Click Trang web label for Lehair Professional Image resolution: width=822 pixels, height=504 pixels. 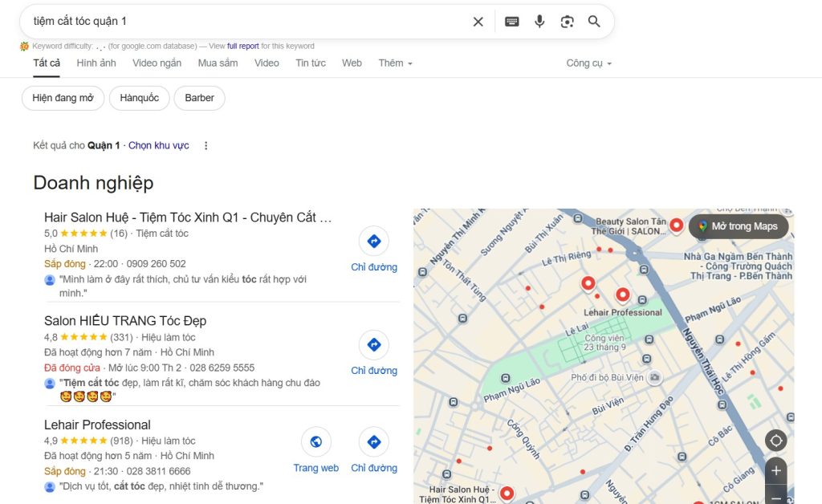click(316, 468)
